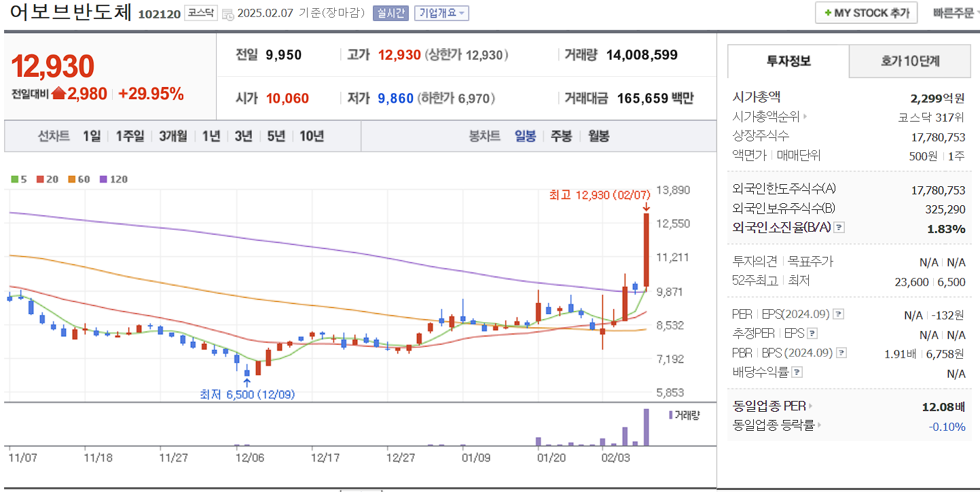
Task: Click the BPS(2024.09) help icon
Action: tap(841, 353)
